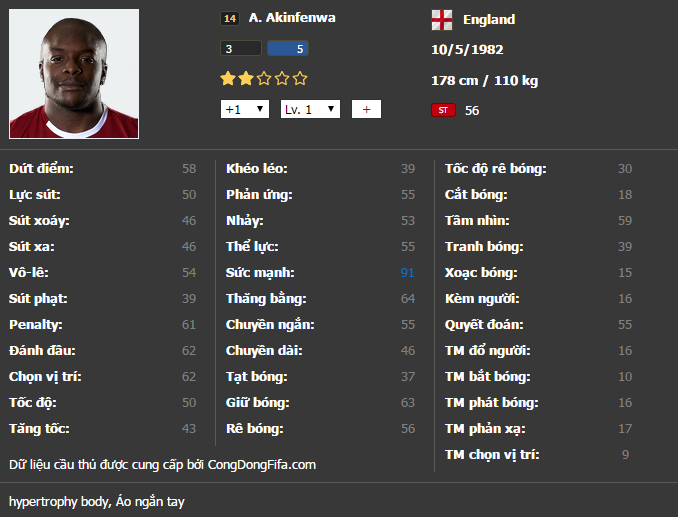The width and height of the screenshot is (678, 517).
Task: Click the plus button beside Lv. 1
Action: (366, 109)
